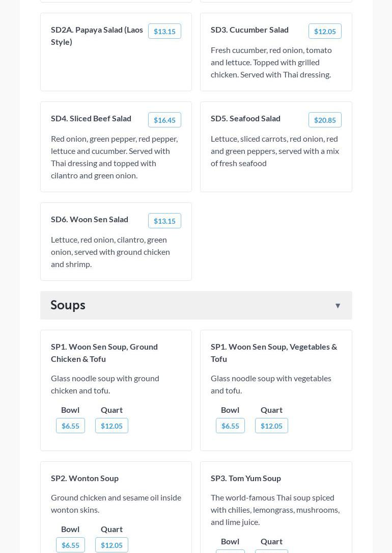The width and height of the screenshot is (392, 553).
Task: Pick Bowl $6.55 for Chicken & Tofu soup
Action: coord(70,426)
